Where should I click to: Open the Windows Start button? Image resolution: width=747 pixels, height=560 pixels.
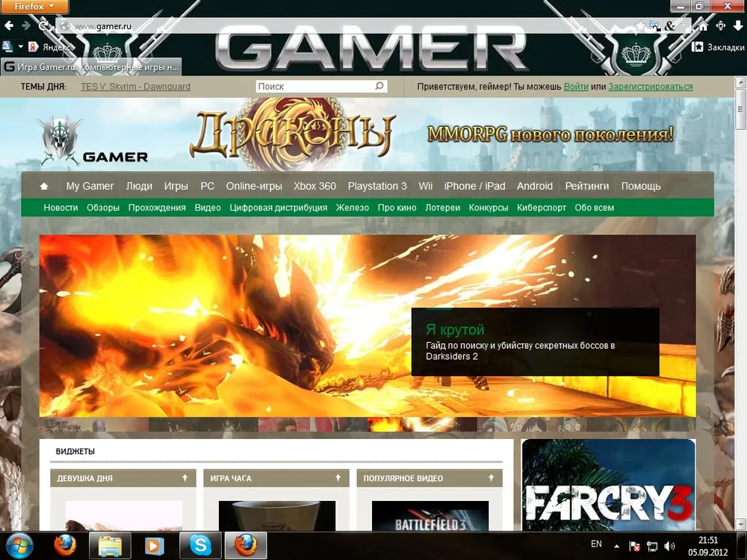click(19, 546)
